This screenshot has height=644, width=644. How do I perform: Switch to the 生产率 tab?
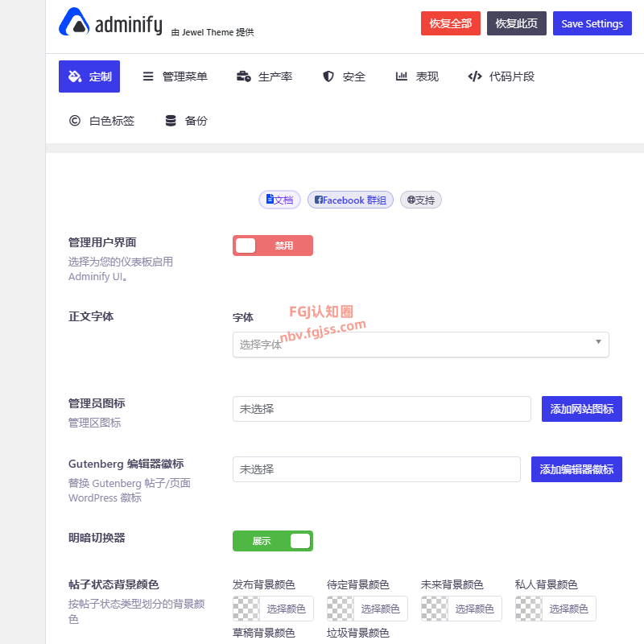(x=265, y=76)
